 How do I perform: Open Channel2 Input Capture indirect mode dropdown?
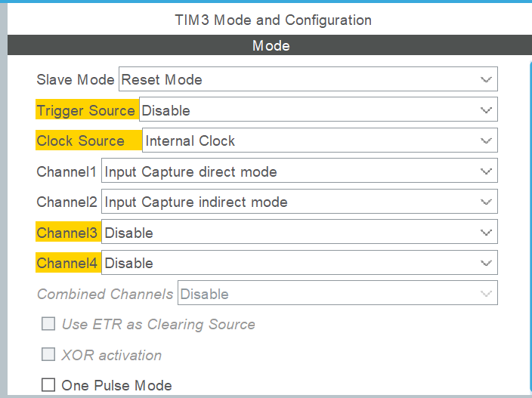(x=299, y=202)
